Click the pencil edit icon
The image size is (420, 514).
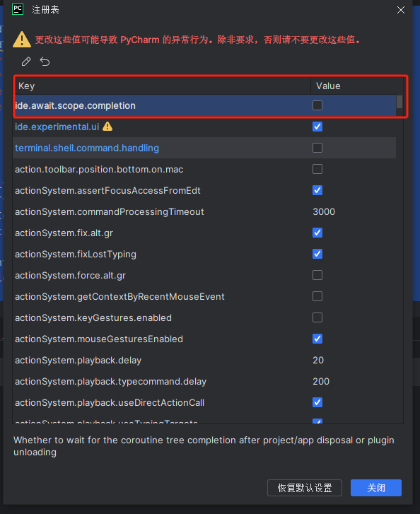(26, 62)
